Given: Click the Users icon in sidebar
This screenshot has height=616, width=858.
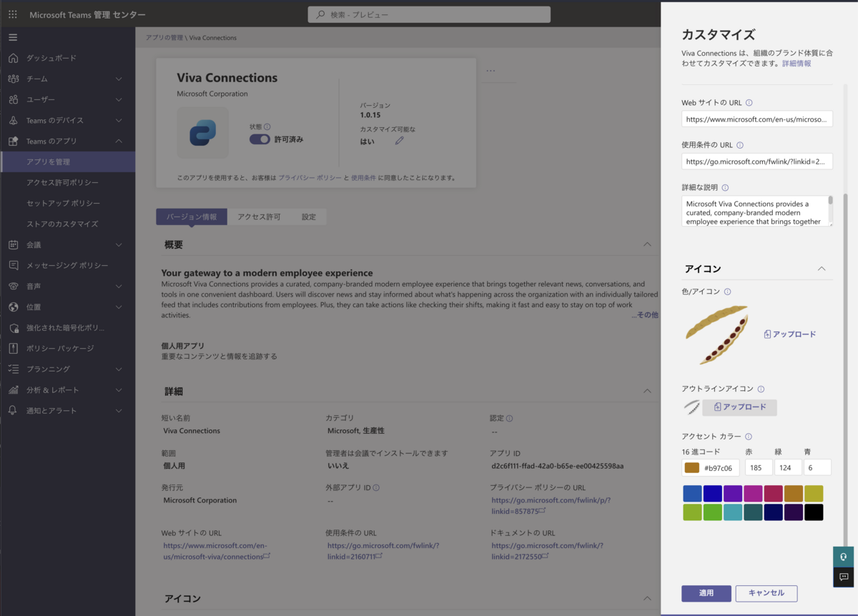Looking at the screenshot, I should [x=13, y=99].
